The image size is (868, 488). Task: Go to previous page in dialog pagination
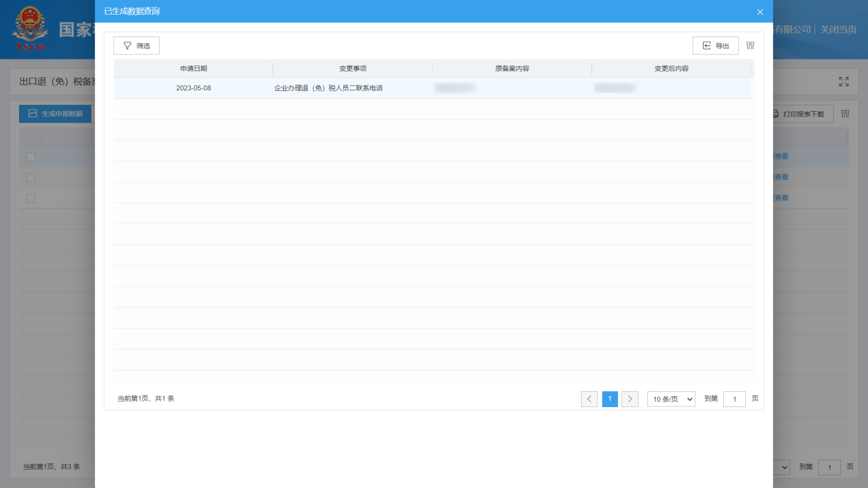pyautogui.click(x=589, y=399)
